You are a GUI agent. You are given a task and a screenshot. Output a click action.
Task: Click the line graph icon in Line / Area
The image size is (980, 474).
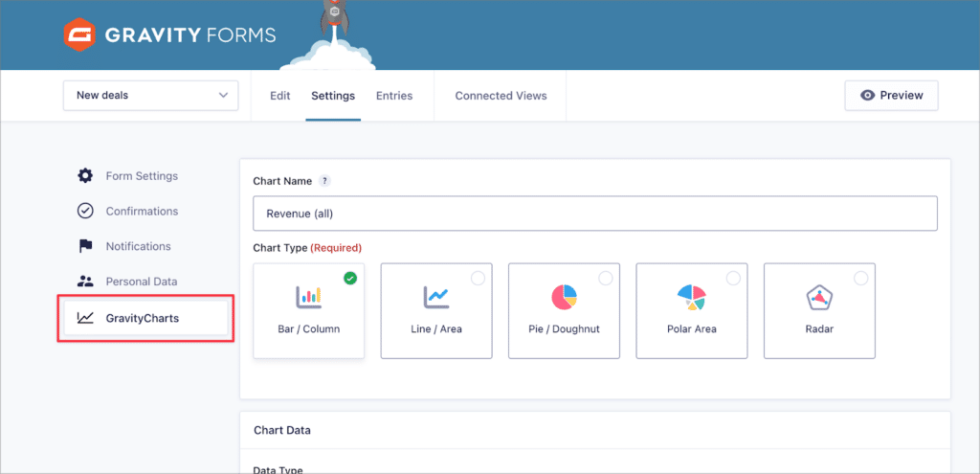click(x=436, y=297)
